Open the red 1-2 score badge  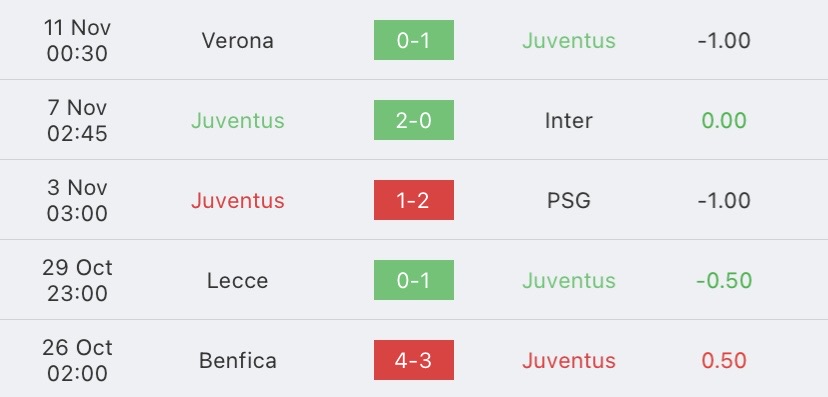click(414, 200)
